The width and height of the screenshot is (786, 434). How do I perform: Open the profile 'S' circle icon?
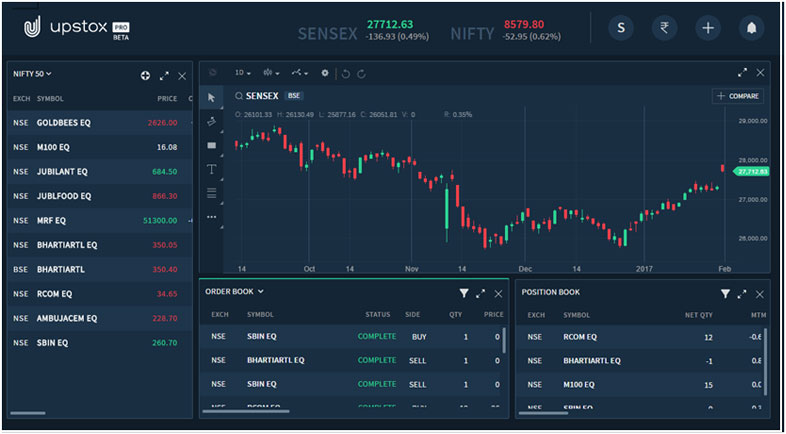[621, 28]
